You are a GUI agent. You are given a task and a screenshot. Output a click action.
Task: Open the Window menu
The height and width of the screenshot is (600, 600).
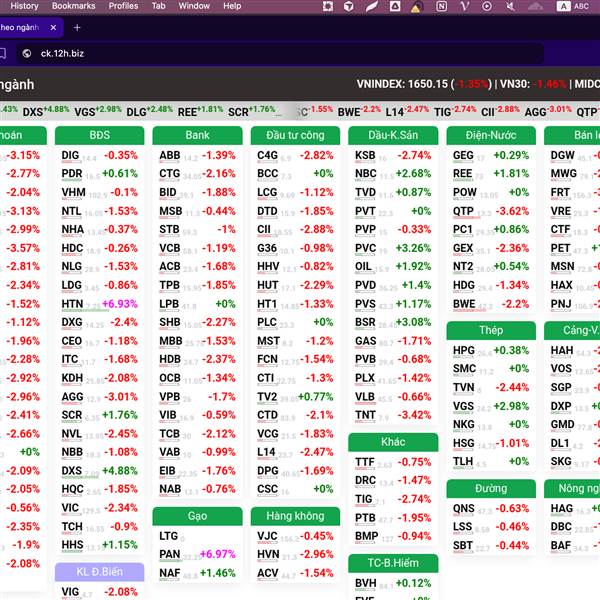click(x=194, y=6)
